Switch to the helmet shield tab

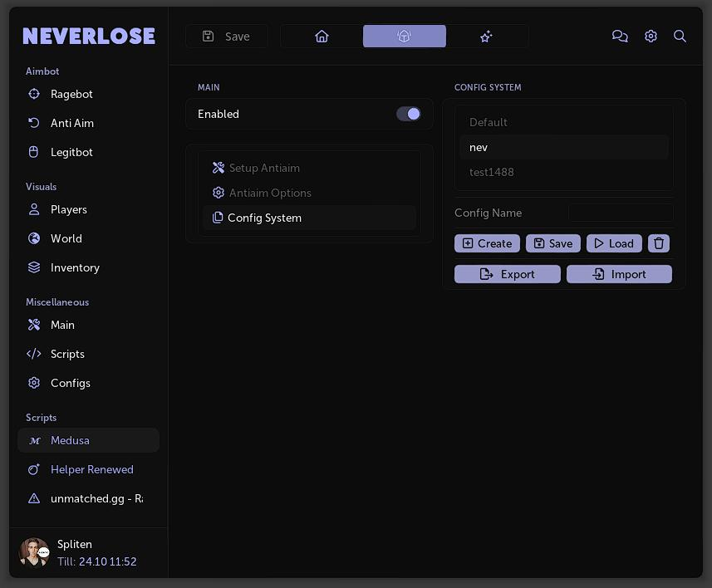click(404, 36)
